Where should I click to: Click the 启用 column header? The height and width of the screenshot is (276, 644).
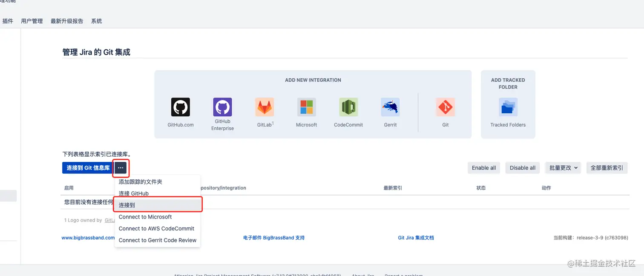click(69, 188)
